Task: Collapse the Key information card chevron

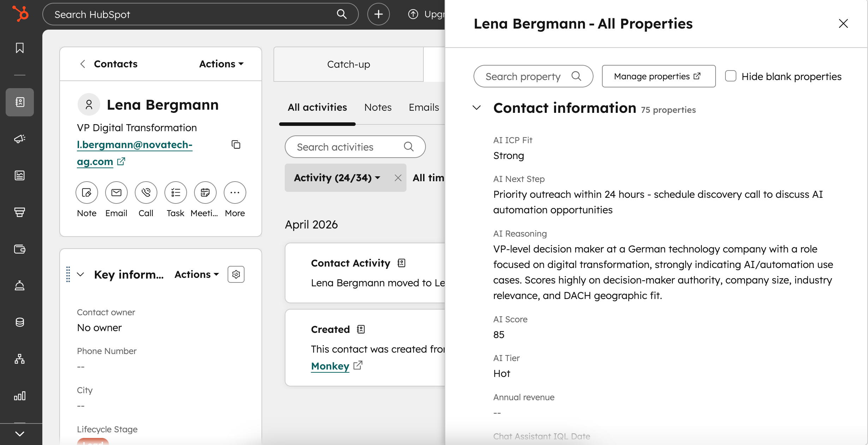Action: click(x=80, y=274)
